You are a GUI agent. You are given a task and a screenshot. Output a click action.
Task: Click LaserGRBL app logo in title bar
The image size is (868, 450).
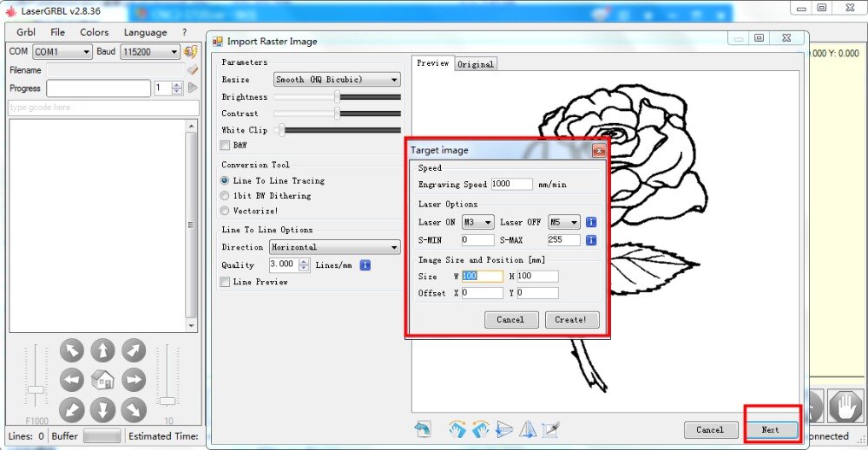(10, 10)
